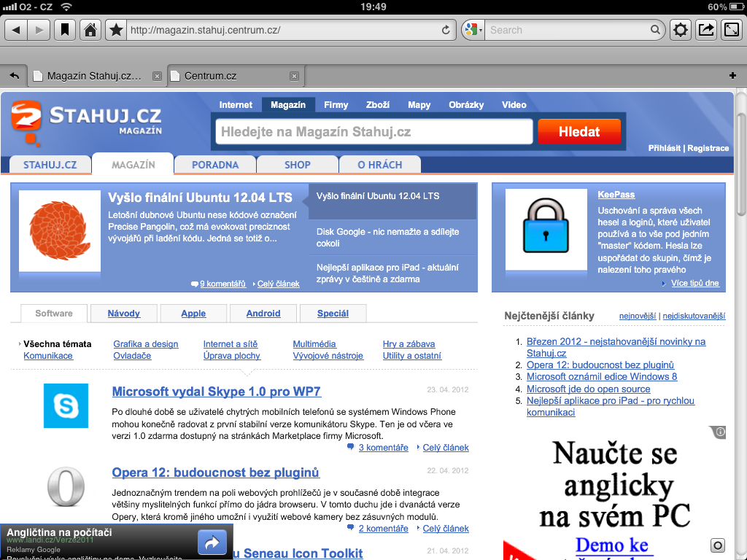Open the Google search engine selector

click(473, 30)
